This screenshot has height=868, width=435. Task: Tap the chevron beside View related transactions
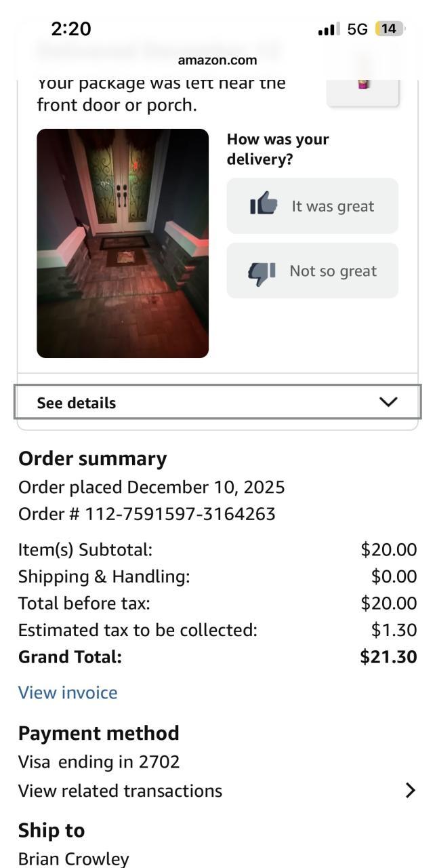(x=410, y=790)
